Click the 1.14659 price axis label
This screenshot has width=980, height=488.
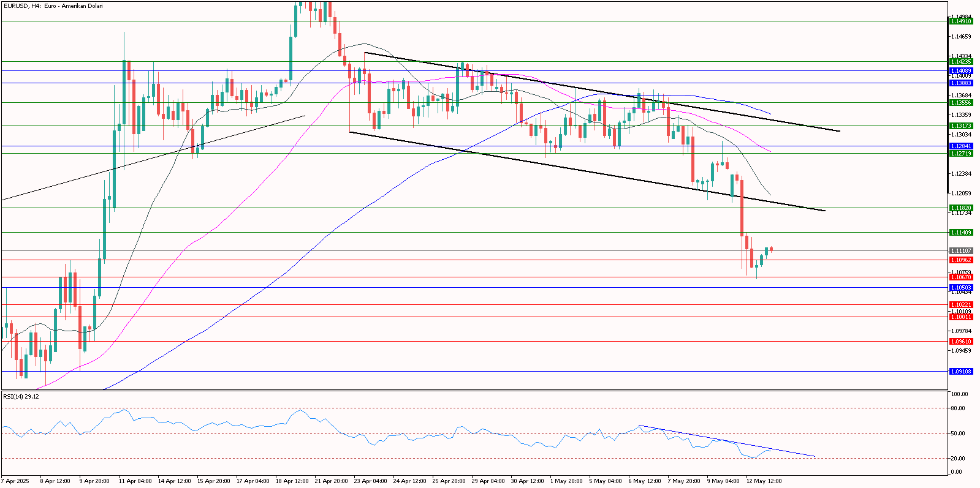(962, 37)
